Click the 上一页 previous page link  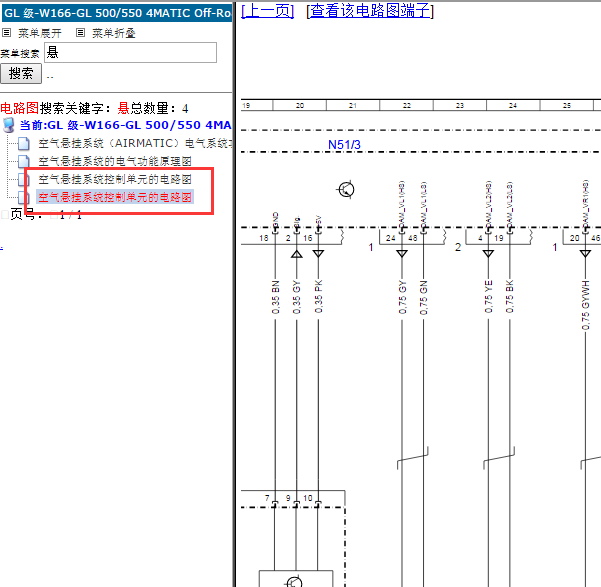click(268, 10)
